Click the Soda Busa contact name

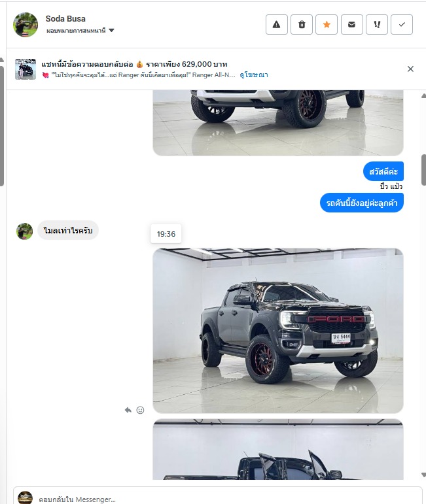65,19
